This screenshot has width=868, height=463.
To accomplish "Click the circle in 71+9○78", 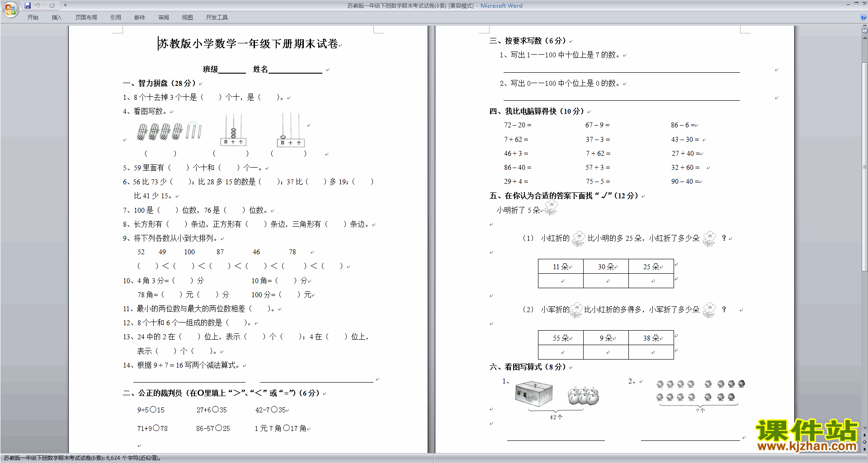I will click(156, 428).
